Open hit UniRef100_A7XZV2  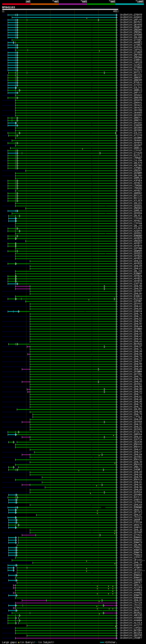[131, 85]
